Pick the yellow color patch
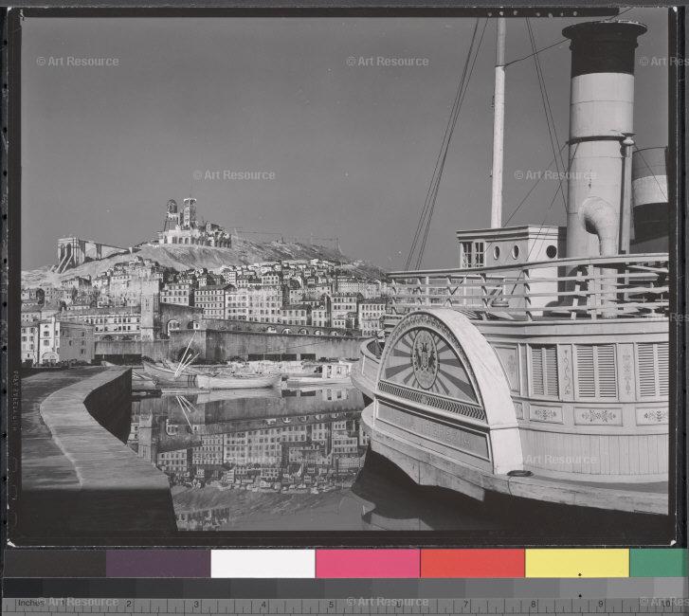This screenshot has width=689, height=616. click(x=577, y=563)
